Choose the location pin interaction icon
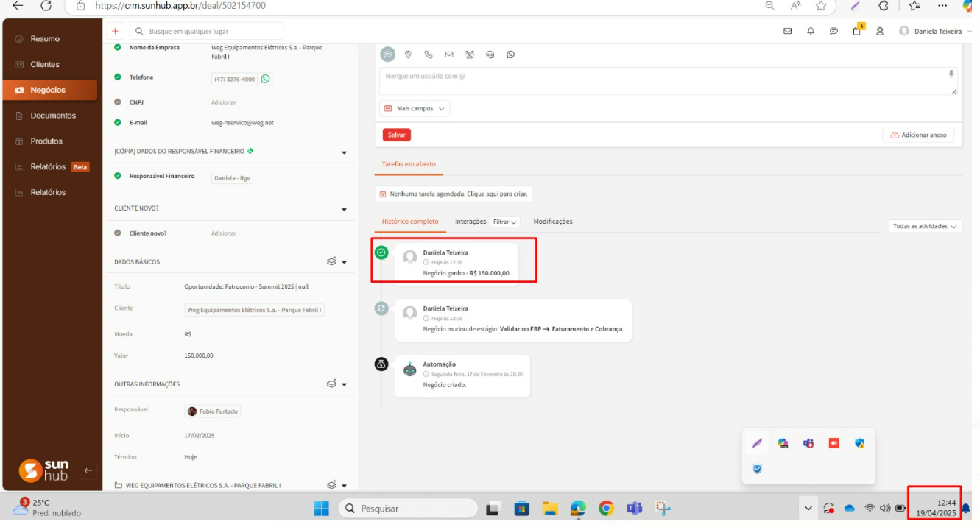This screenshot has width=980, height=530. [x=408, y=54]
